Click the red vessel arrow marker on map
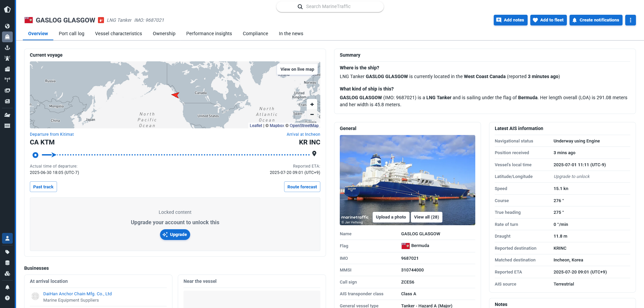This screenshot has height=308, width=644. point(175,95)
